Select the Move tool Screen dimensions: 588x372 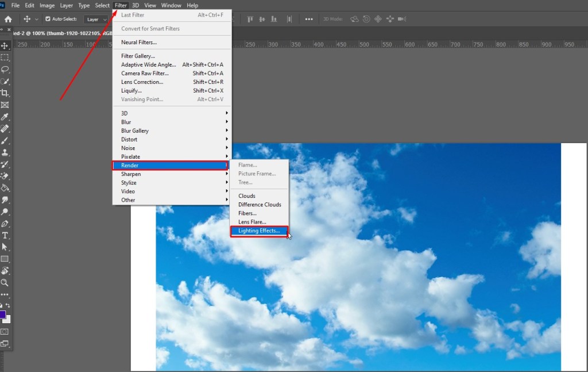tap(5, 45)
